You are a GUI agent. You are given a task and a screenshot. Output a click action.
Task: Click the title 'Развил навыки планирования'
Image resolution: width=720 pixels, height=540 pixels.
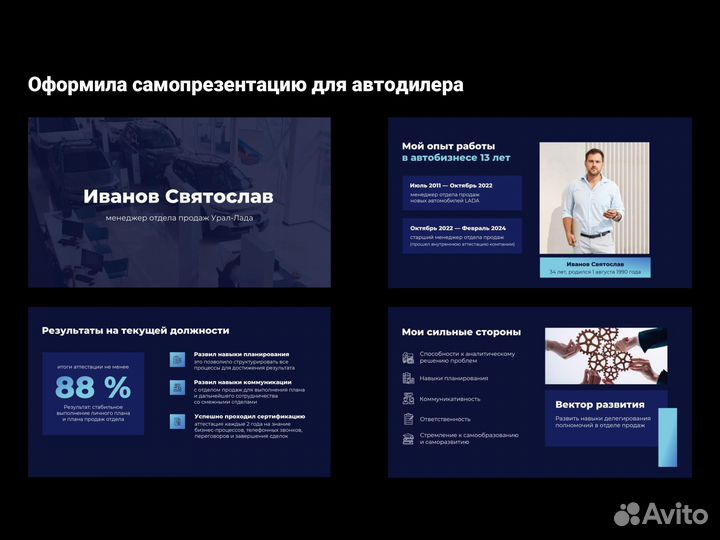pyautogui.click(x=242, y=354)
